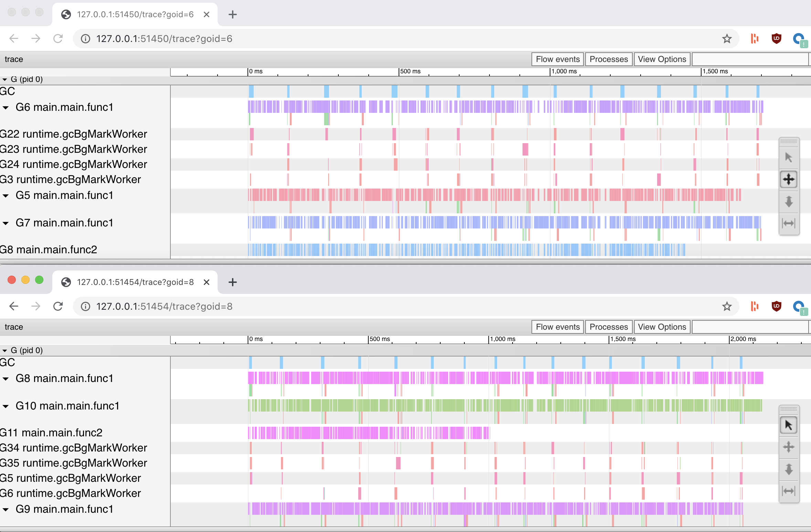Viewport: 811px width, 532px height.
Task: Open the View Options menu
Action: pyautogui.click(x=661, y=59)
